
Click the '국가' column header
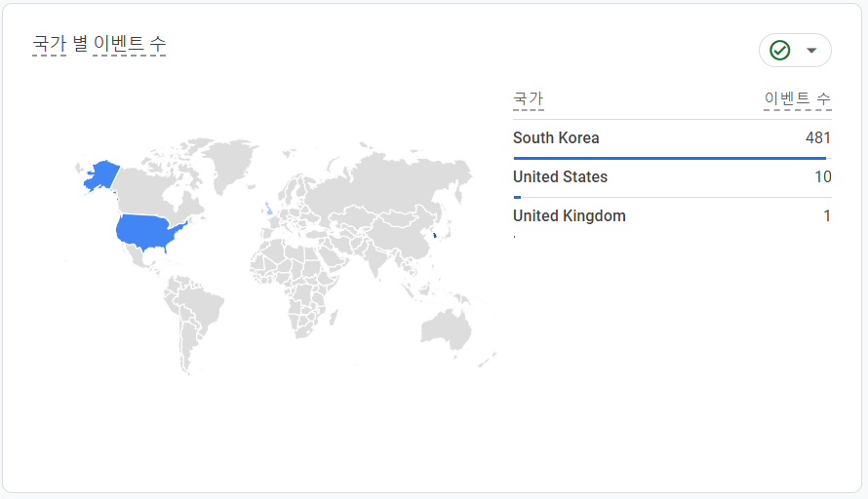pyautogui.click(x=528, y=99)
